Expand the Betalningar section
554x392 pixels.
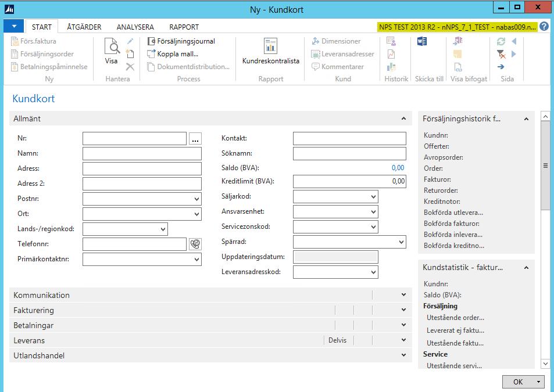[403, 325]
